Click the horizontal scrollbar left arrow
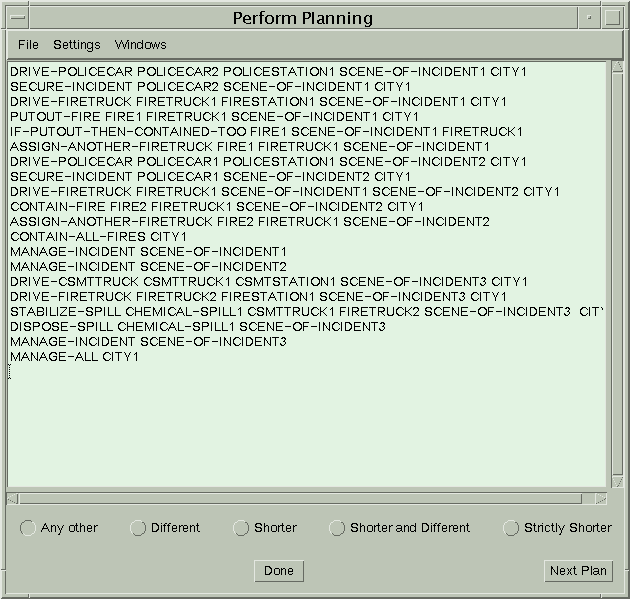 click(x=13, y=498)
